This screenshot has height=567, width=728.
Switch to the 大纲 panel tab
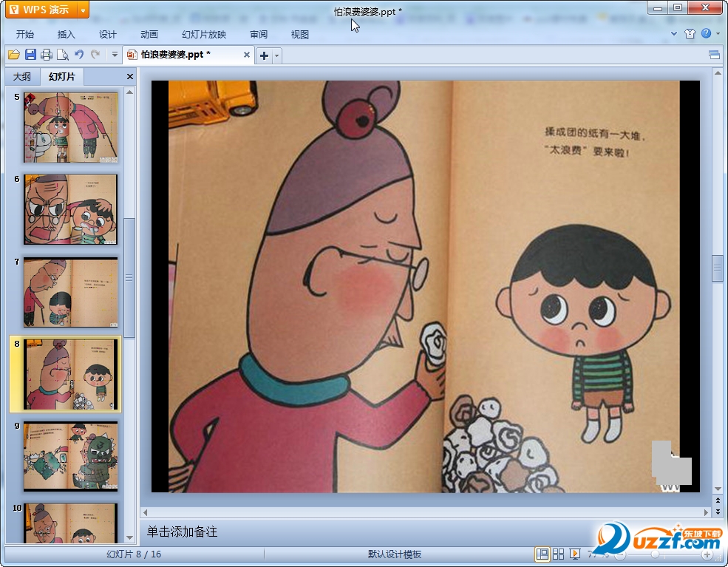point(22,77)
